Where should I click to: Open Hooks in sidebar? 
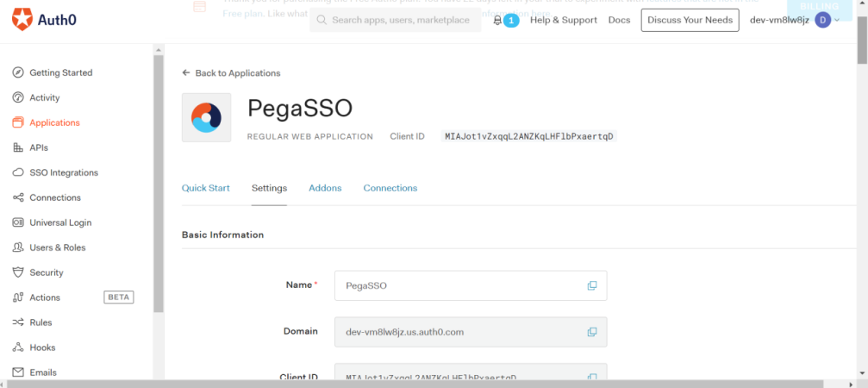tap(42, 347)
